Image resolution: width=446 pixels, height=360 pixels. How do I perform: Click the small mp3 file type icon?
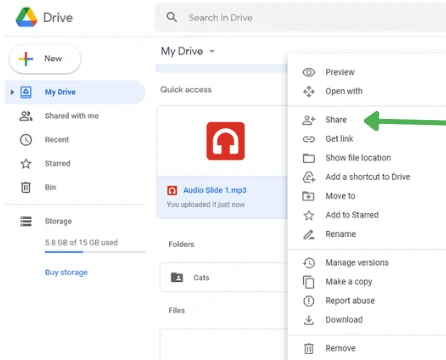tap(172, 191)
